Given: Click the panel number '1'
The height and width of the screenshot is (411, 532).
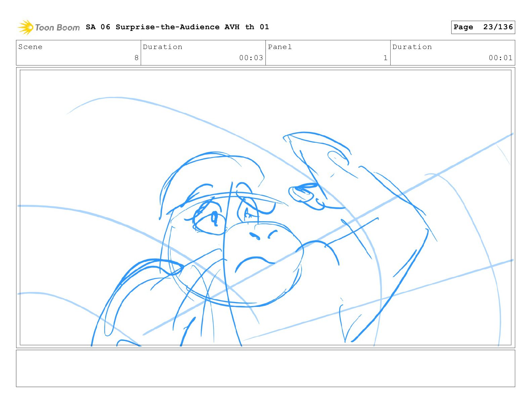Looking at the screenshot, I should coord(386,58).
